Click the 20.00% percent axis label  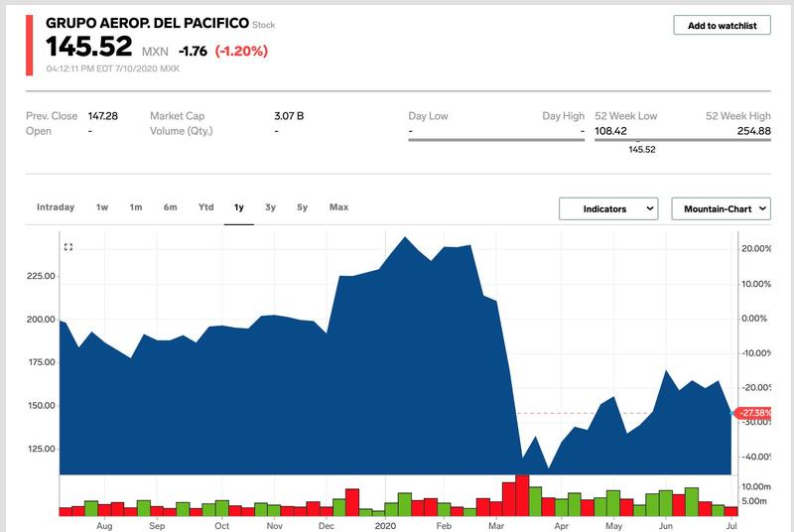pyautogui.click(x=756, y=248)
